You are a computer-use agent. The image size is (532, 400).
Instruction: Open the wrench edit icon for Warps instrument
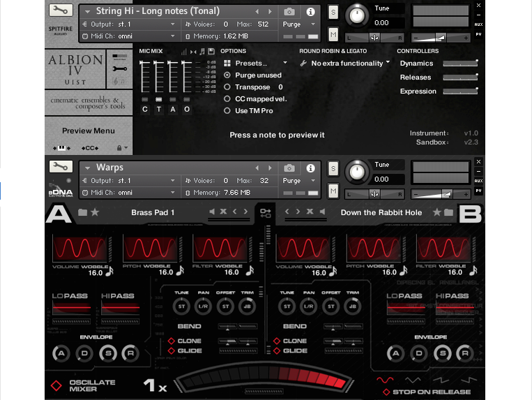tap(61, 166)
